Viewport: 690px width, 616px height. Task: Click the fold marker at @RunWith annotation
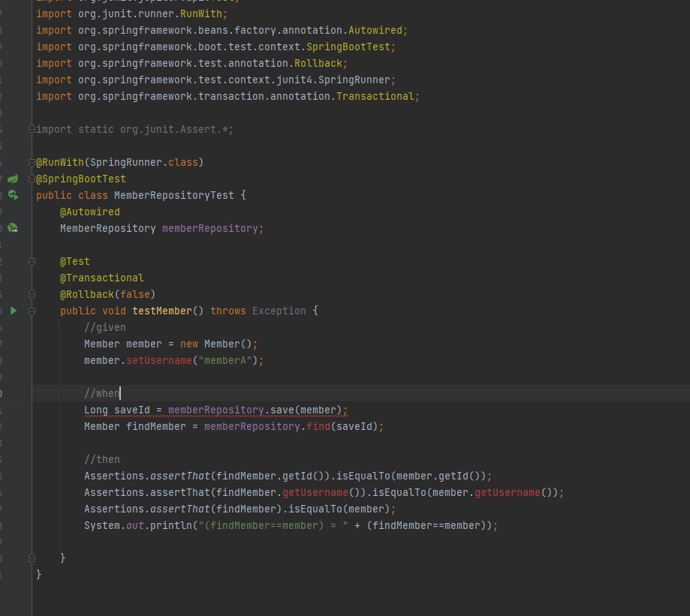[32, 162]
